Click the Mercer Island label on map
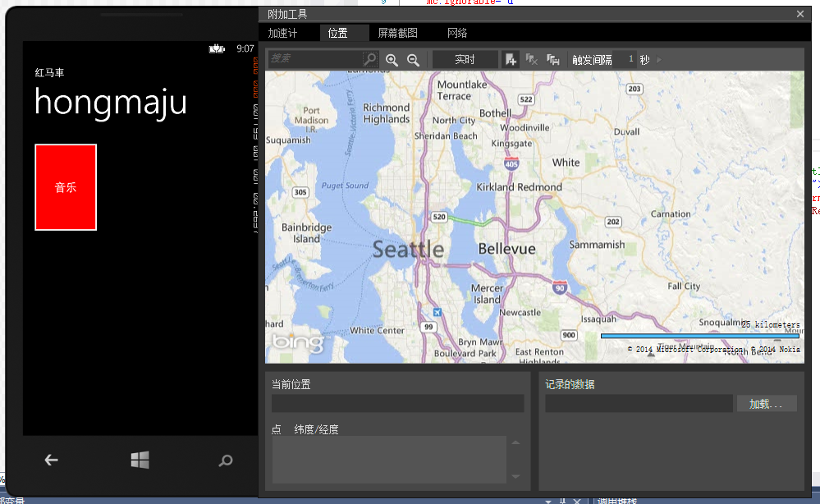 pyautogui.click(x=487, y=294)
